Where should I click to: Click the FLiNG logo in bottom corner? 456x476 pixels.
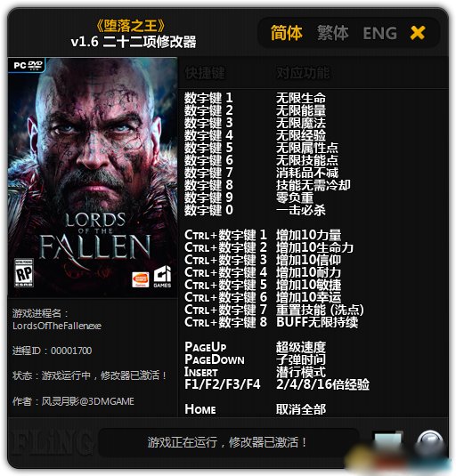52,442
